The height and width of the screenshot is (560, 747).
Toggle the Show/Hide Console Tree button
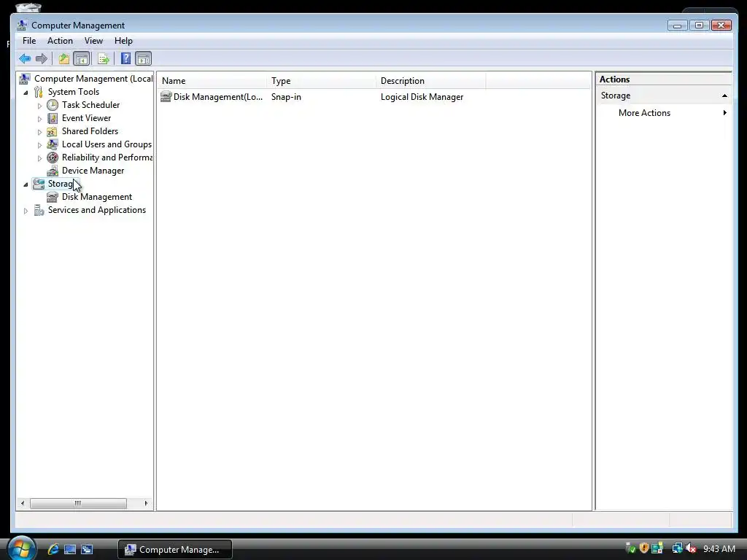pos(82,58)
